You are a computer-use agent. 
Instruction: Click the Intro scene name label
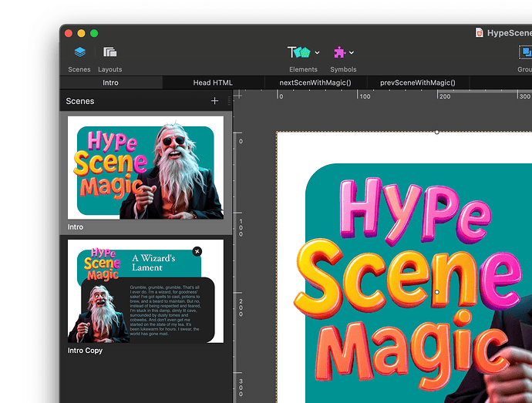coord(76,227)
